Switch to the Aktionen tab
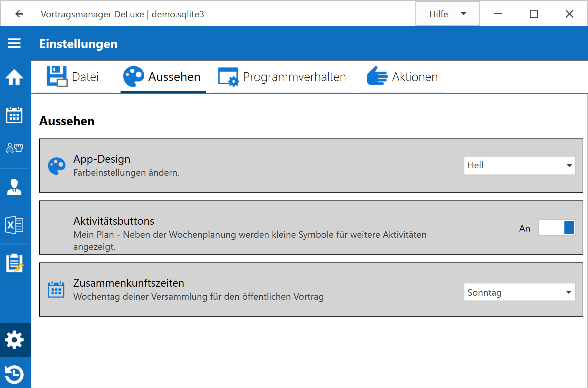588x388 pixels. 403,77
